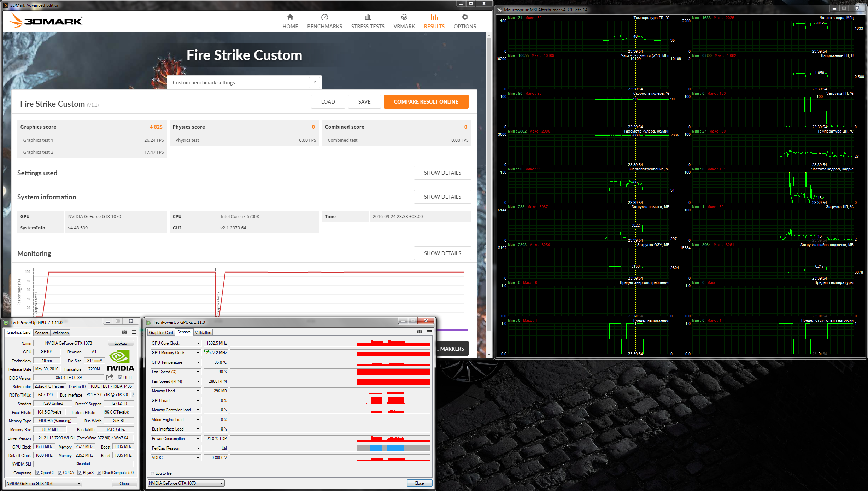Screen dimensions: 868x491
Task: Open the PerfCap Reason sensor dropdown
Action: point(198,448)
